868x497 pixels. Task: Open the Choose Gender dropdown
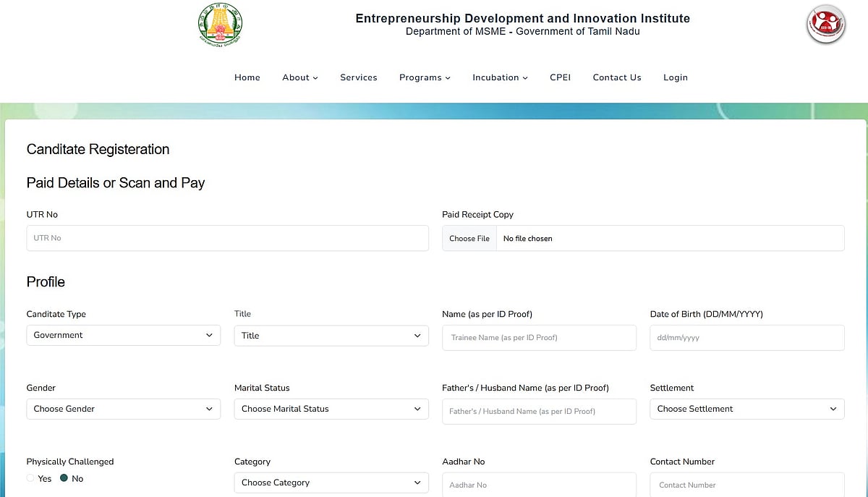tap(123, 409)
